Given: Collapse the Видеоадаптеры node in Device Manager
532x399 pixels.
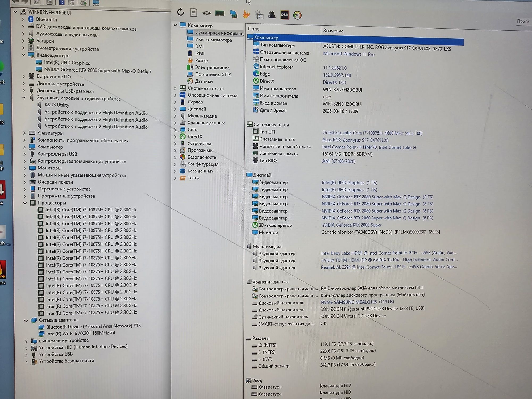Looking at the screenshot, I should click(x=23, y=55).
